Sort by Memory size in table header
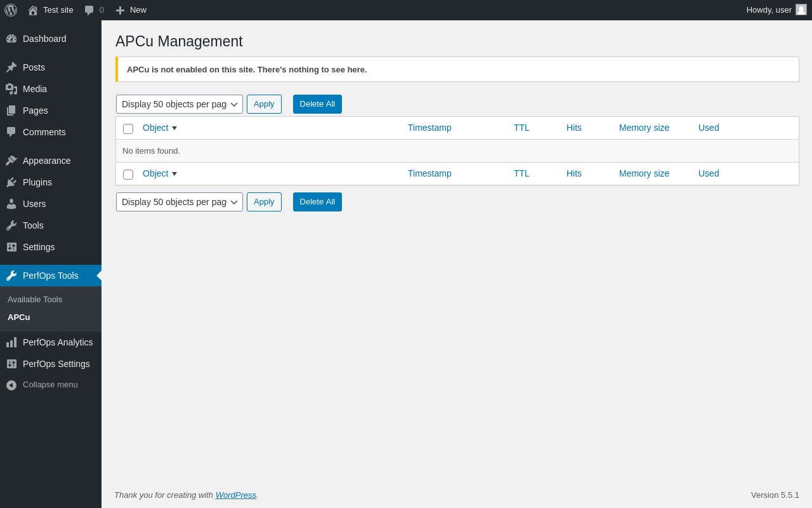 [644, 128]
